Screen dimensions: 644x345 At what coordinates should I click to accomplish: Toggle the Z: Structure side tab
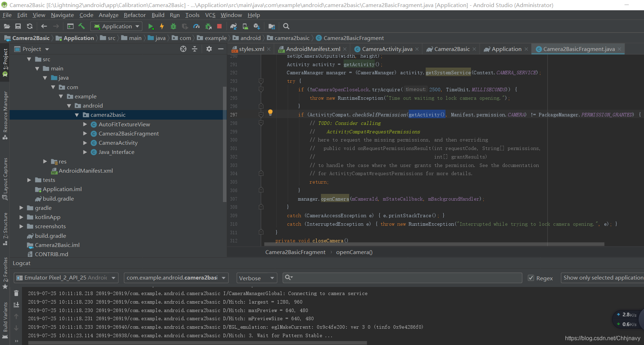(5, 229)
